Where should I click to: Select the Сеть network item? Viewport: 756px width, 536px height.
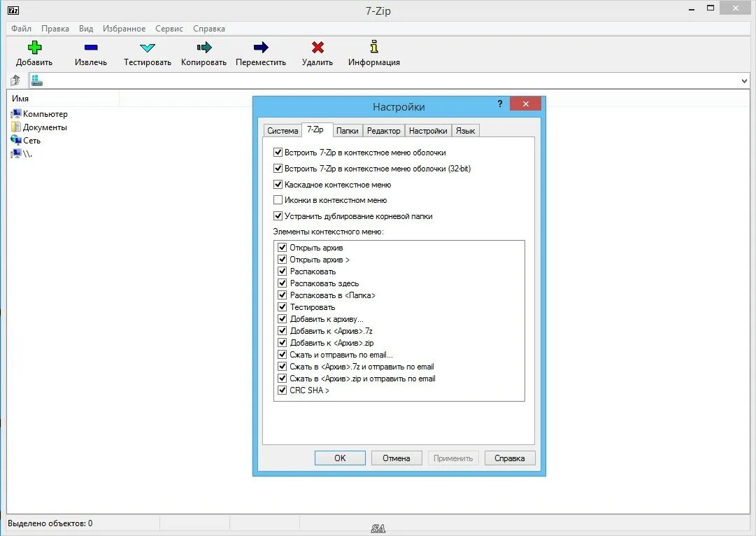[26, 141]
